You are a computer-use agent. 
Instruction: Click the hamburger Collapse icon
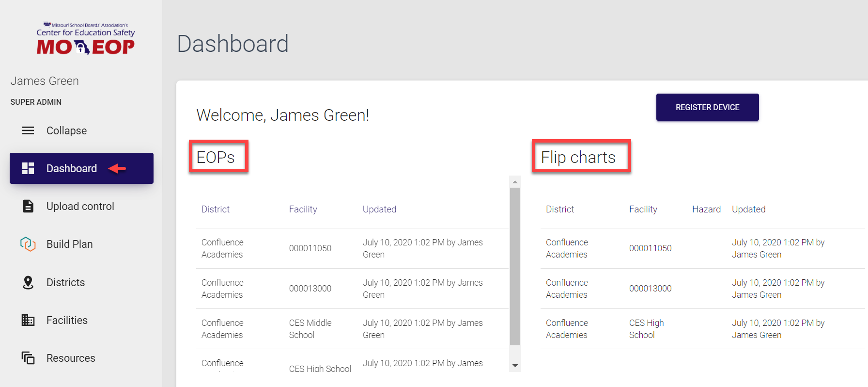point(28,130)
